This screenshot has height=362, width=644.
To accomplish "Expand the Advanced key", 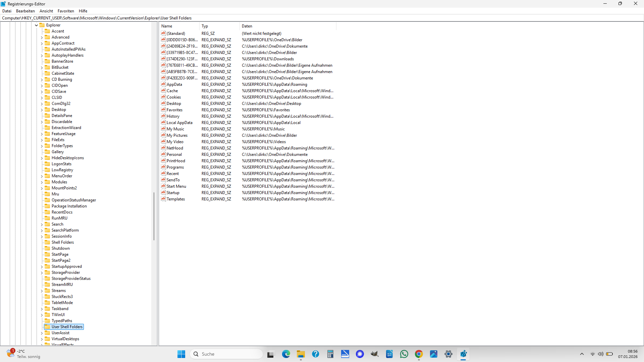I will [x=42, y=37].
